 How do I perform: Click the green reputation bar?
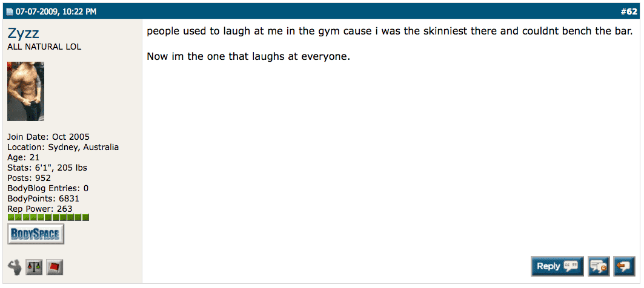tap(48, 217)
